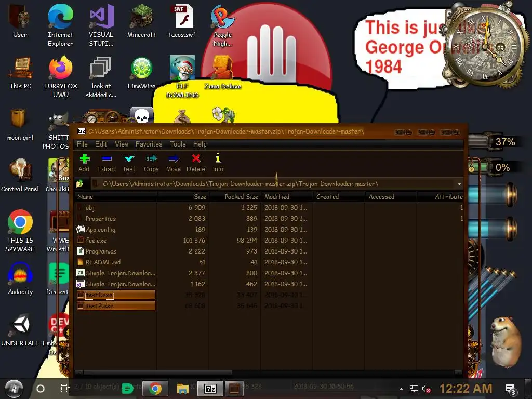Open the moon girl desktop icon
532x399 pixels.
pyautogui.click(x=20, y=124)
